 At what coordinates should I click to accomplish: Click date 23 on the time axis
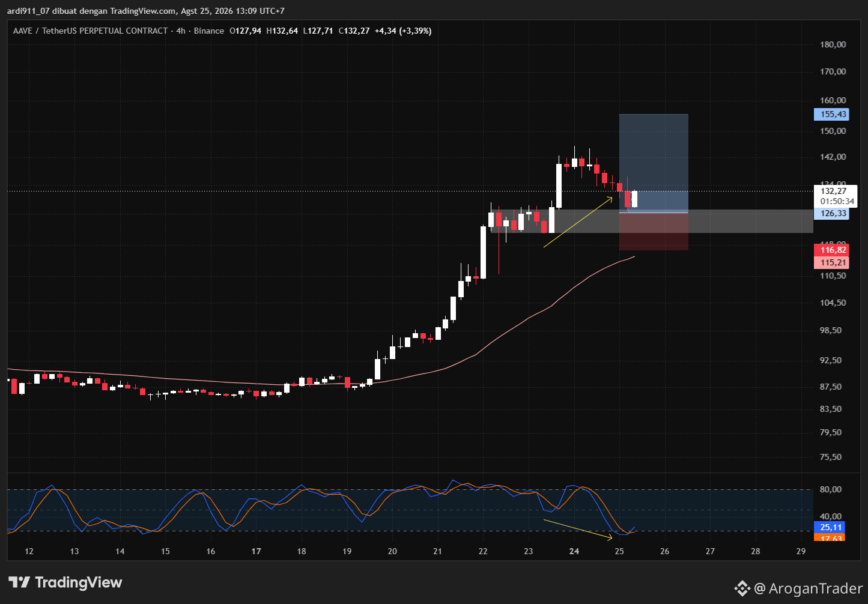tap(529, 551)
